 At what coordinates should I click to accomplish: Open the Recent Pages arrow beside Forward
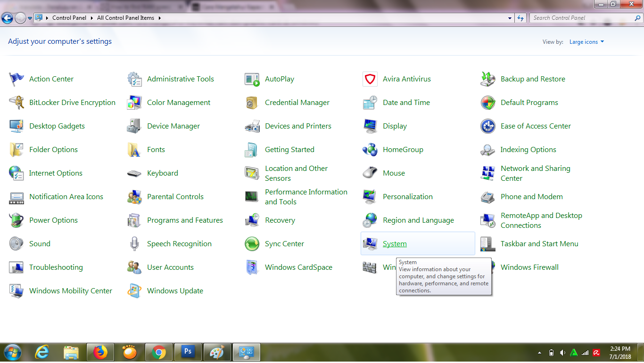click(30, 18)
